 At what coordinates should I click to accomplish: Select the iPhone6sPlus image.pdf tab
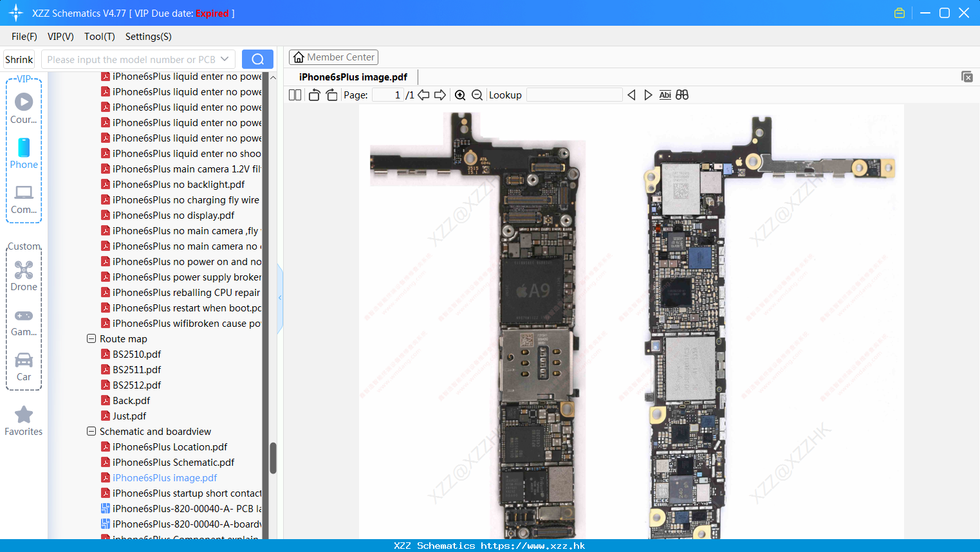pos(353,77)
